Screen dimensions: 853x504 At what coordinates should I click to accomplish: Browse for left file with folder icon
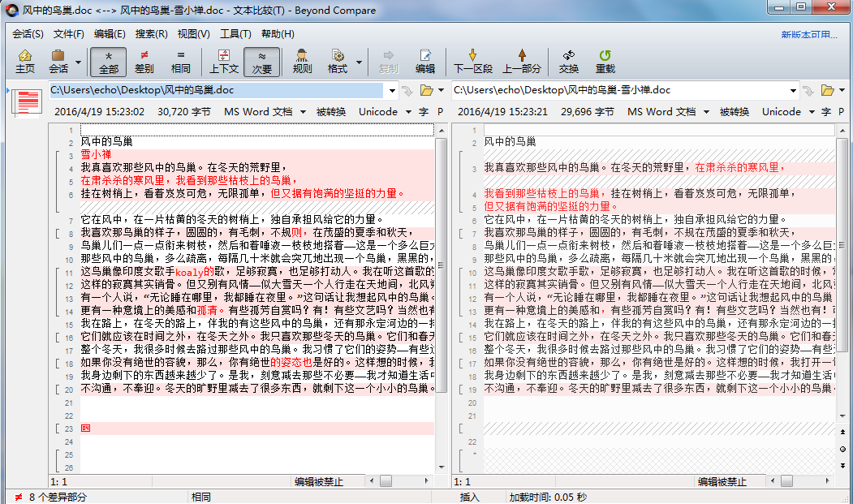(425, 90)
